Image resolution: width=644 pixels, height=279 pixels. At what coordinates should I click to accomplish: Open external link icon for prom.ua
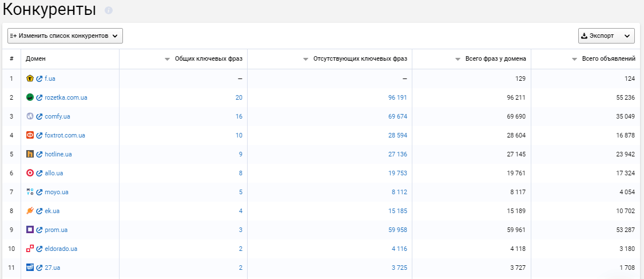coord(39,230)
